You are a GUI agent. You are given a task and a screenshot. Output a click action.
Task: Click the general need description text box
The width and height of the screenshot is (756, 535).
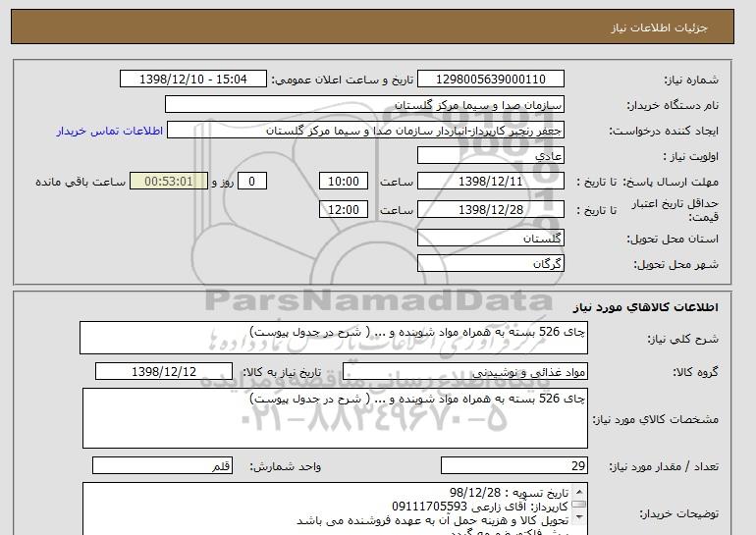pyautogui.click(x=334, y=338)
